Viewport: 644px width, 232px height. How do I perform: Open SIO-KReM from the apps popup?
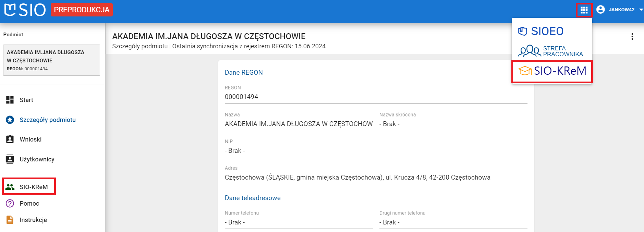552,71
